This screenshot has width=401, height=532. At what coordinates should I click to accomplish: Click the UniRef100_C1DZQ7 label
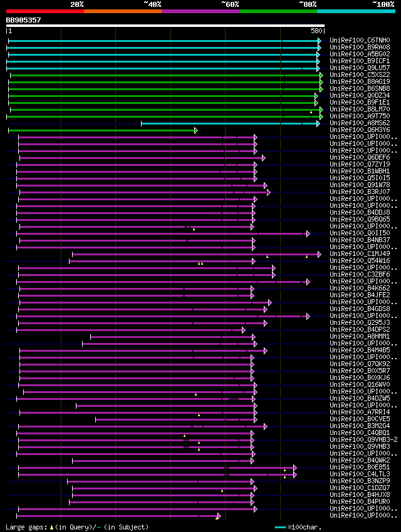click(360, 488)
